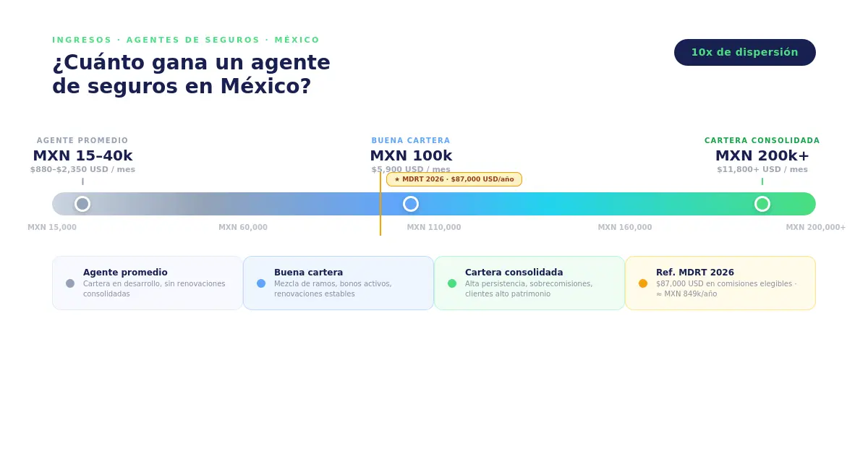
Task: Click the 10x de dispersión pill
Action: 745,52
